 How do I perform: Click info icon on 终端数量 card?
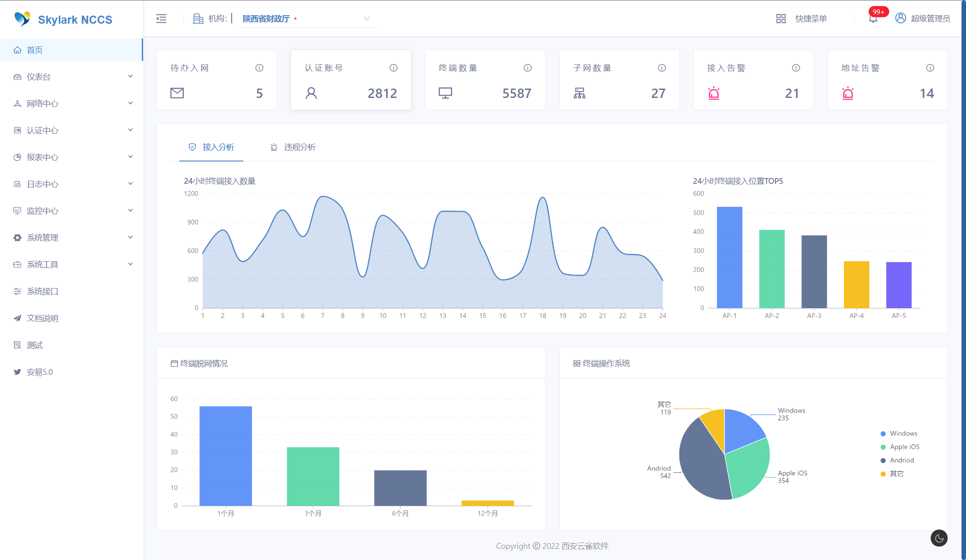pos(528,68)
